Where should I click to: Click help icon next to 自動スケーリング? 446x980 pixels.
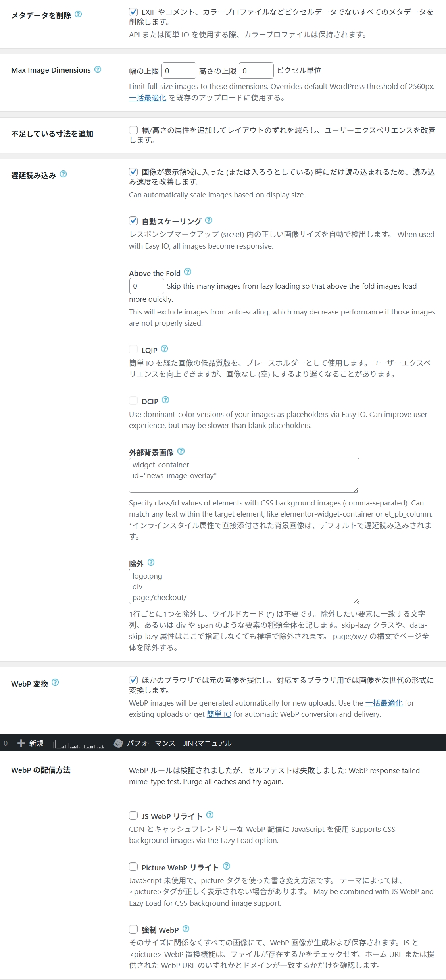point(209,220)
